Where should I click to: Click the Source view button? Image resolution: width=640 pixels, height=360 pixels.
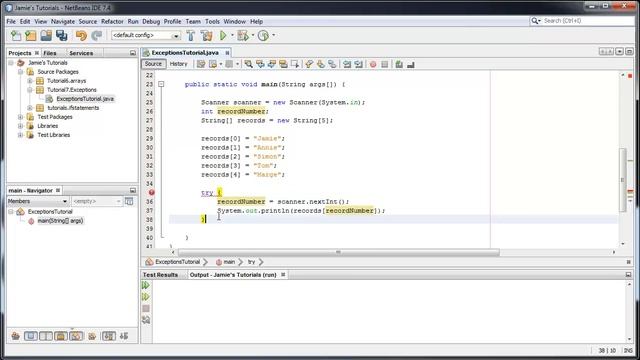point(153,64)
